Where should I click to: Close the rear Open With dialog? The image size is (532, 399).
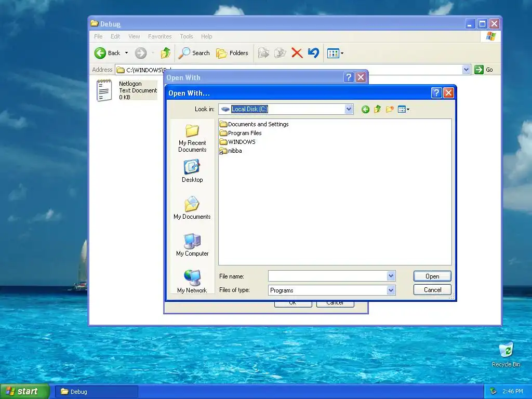pyautogui.click(x=361, y=77)
